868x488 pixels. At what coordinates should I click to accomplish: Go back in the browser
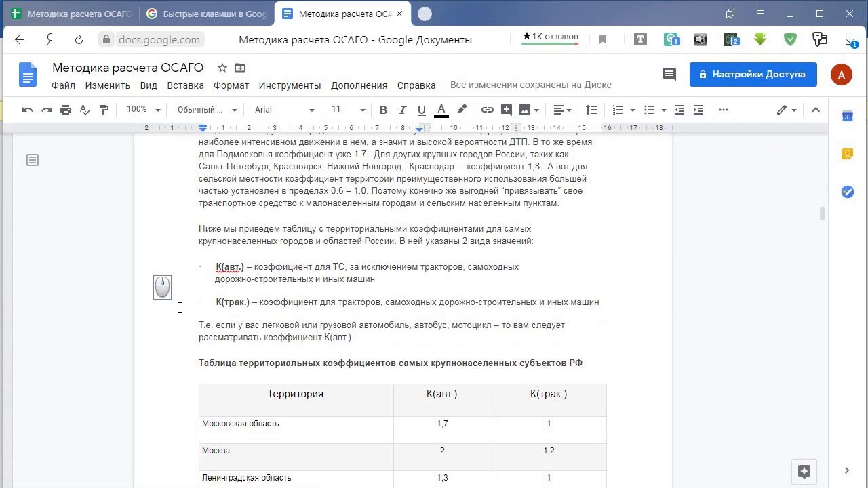[20, 40]
